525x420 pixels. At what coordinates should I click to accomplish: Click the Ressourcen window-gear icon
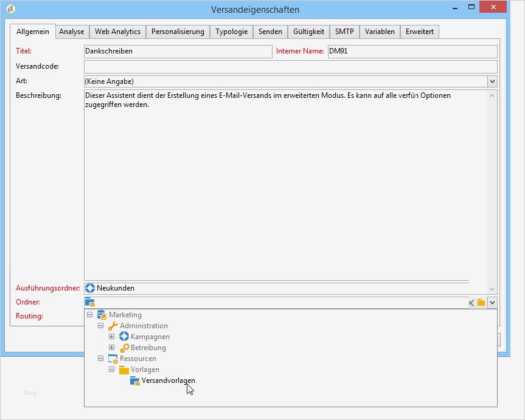click(113, 359)
